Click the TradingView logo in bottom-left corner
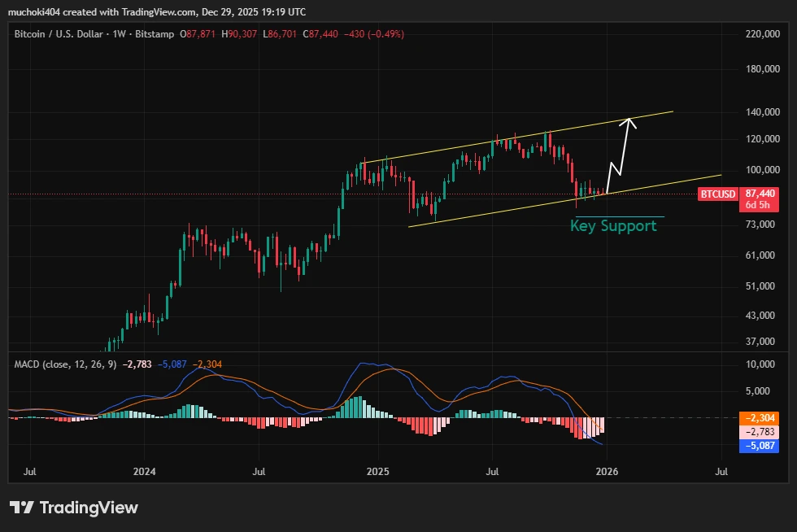The height and width of the screenshot is (532, 797). [73, 508]
